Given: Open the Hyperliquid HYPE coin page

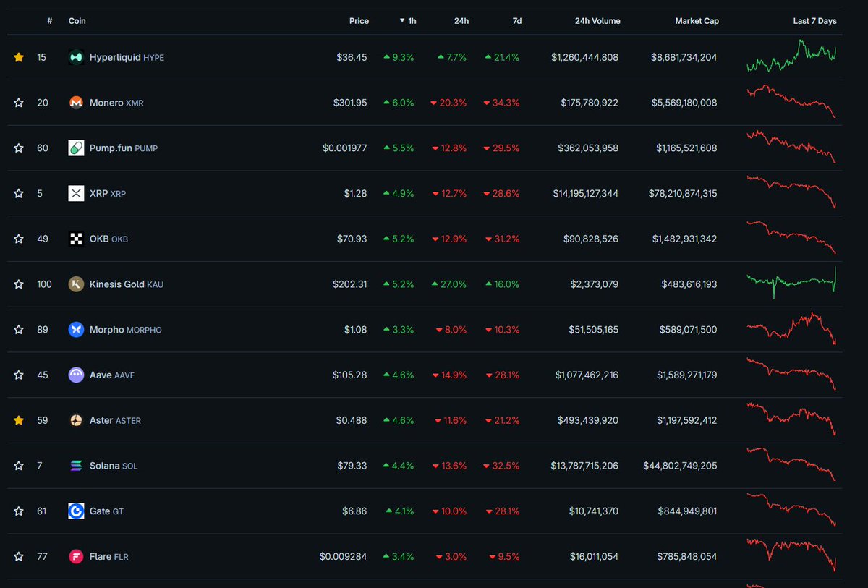Looking at the screenshot, I should click(x=127, y=57).
